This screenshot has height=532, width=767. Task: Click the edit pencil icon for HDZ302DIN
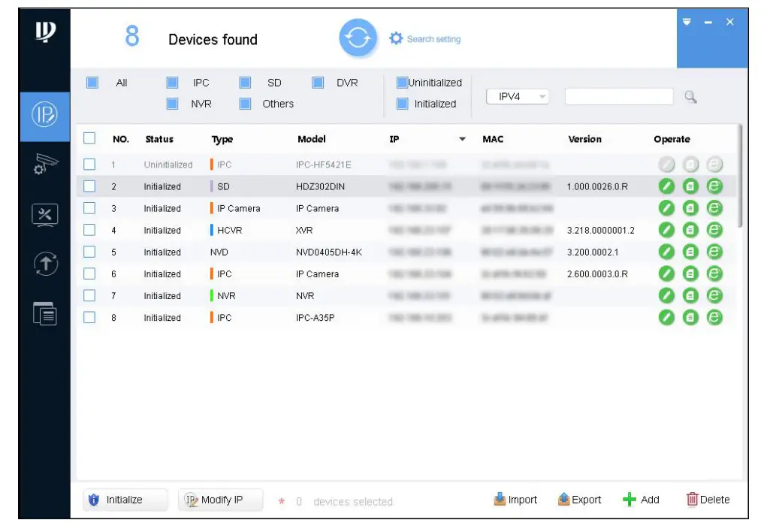click(x=666, y=186)
